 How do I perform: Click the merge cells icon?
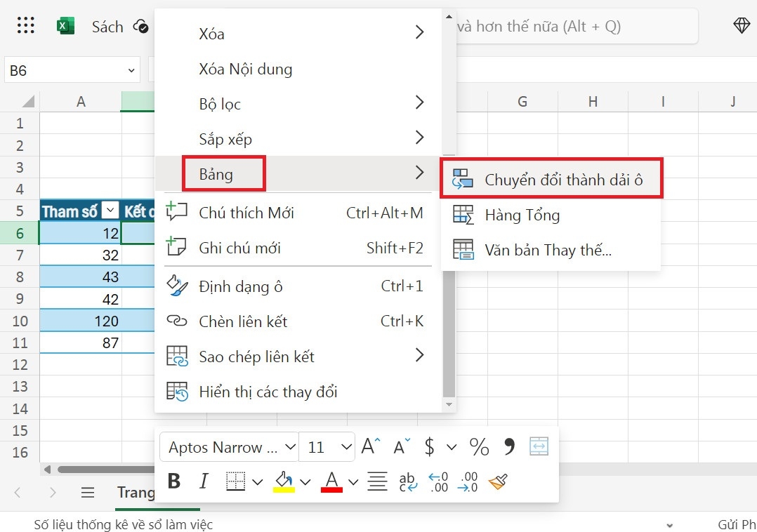tap(539, 446)
